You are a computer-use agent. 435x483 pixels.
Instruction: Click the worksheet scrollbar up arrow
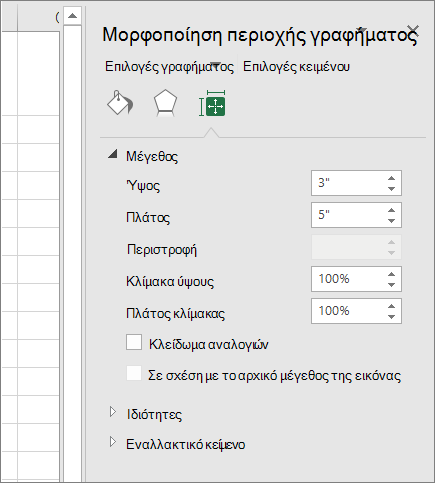[x=72, y=16]
